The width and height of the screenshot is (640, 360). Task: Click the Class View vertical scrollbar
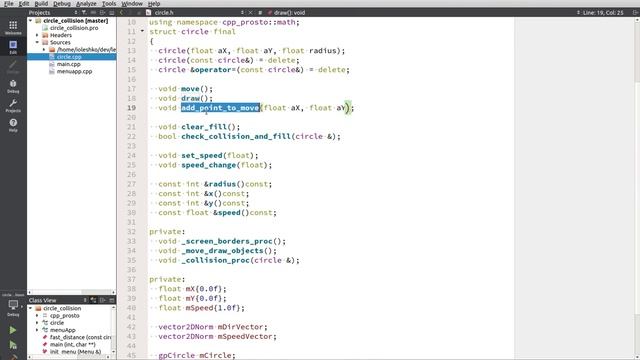113,330
